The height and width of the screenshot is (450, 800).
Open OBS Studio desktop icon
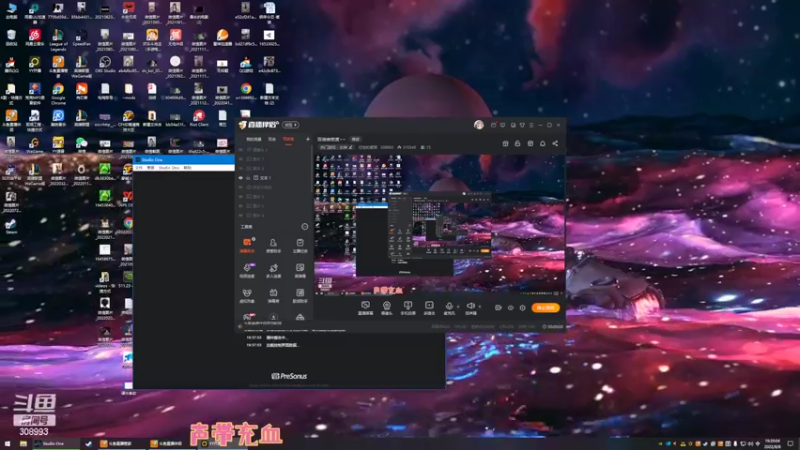pos(105,65)
